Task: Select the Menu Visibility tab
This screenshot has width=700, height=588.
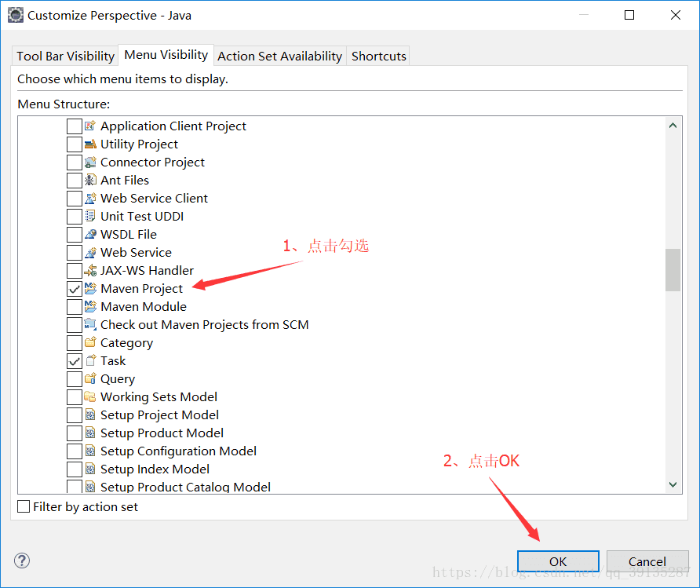Action: [x=166, y=55]
